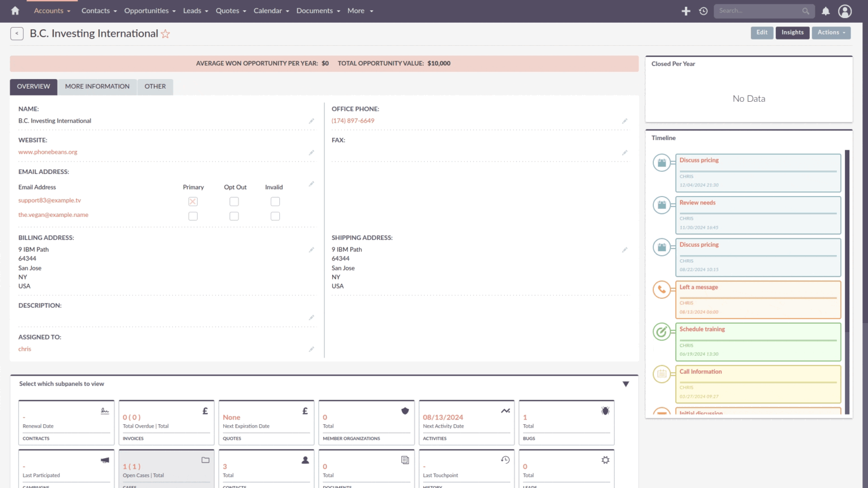Click the home icon in the navbar
This screenshot has height=488, width=868.
[x=14, y=11]
